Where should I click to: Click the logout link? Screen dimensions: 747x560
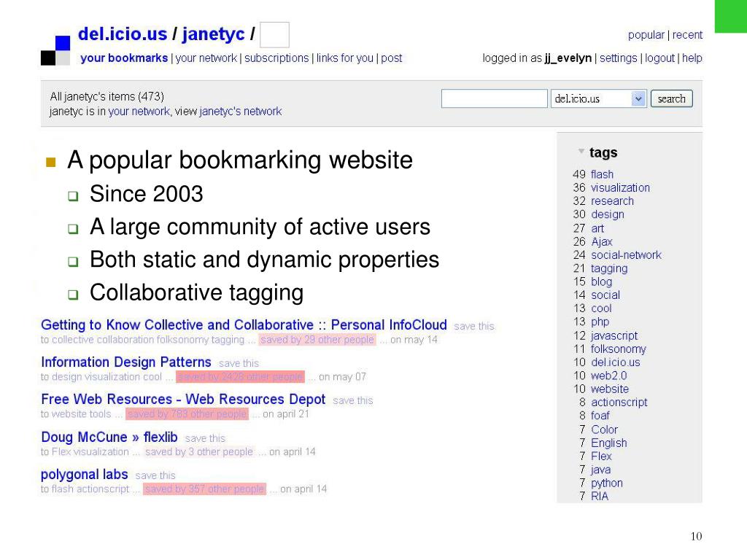coord(659,58)
